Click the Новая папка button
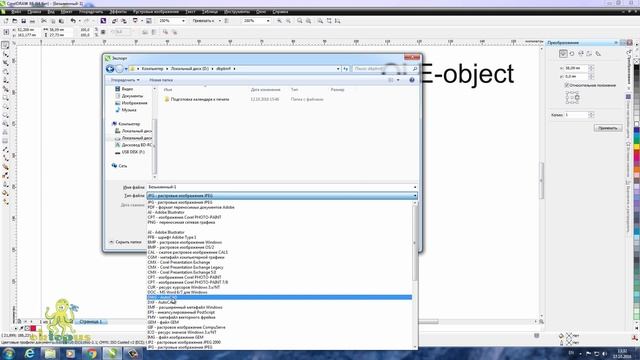The height and width of the screenshot is (360, 640). [161, 80]
